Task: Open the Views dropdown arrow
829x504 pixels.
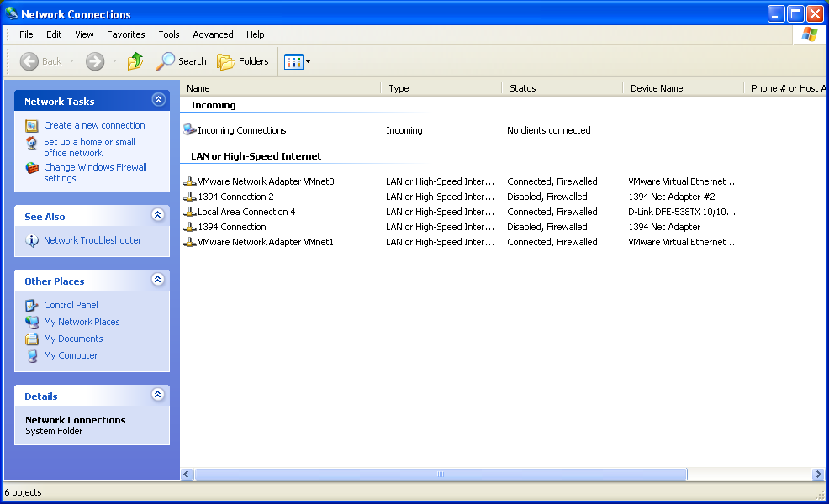Action: (x=309, y=62)
